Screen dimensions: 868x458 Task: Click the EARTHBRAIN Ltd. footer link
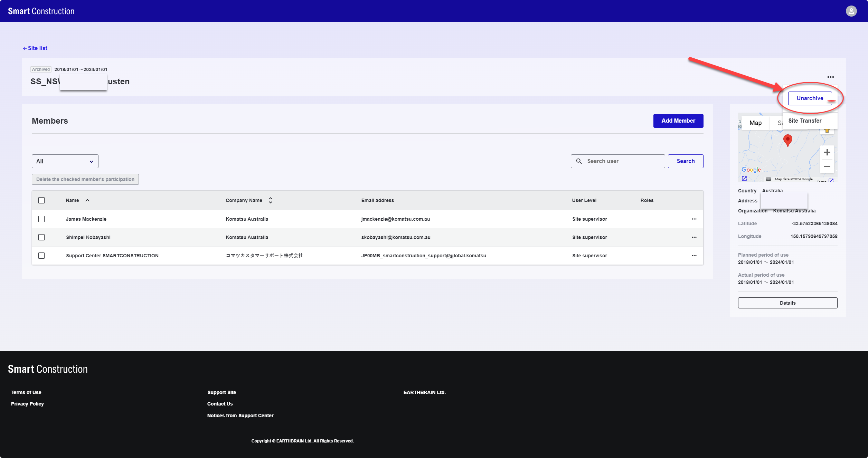tap(424, 392)
